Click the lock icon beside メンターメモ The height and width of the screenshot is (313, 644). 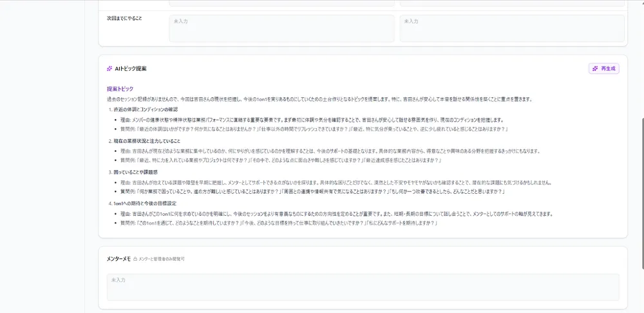tap(135, 259)
